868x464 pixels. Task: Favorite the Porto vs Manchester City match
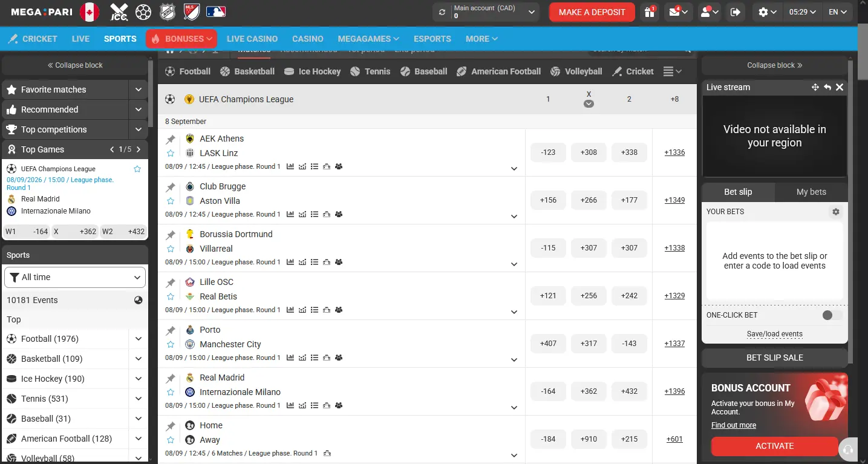(171, 344)
